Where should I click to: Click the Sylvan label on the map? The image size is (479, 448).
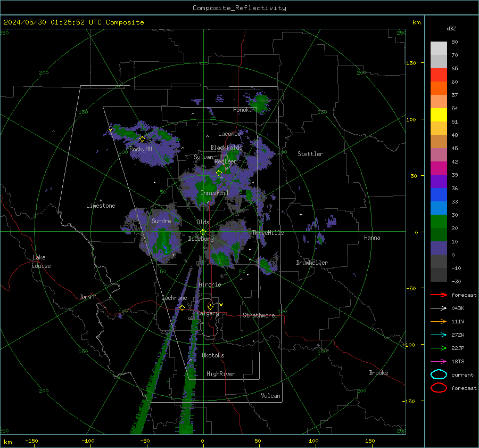click(x=203, y=157)
